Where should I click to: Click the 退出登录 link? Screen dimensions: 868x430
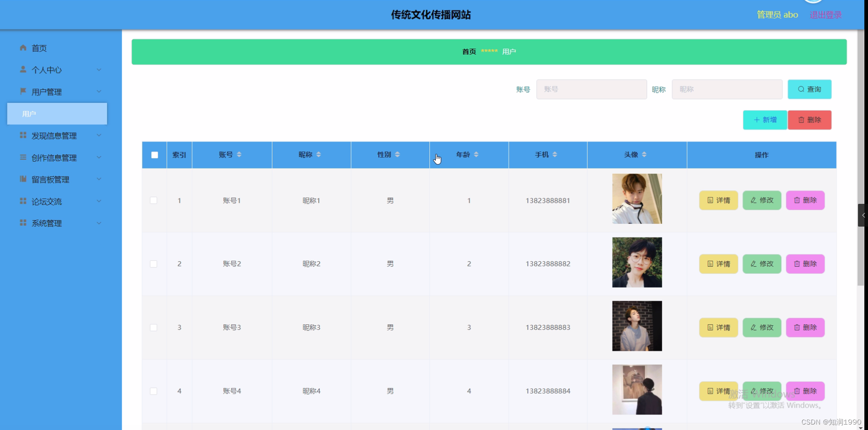click(825, 14)
